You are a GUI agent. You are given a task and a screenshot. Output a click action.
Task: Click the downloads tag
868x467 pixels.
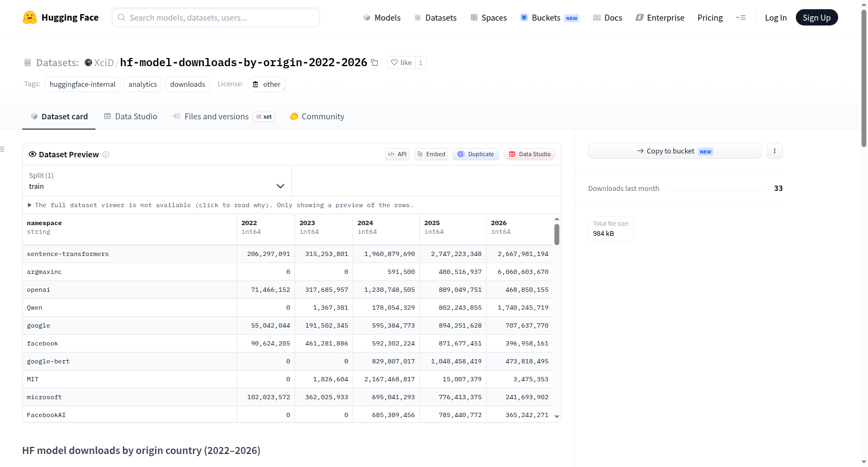[x=188, y=84]
